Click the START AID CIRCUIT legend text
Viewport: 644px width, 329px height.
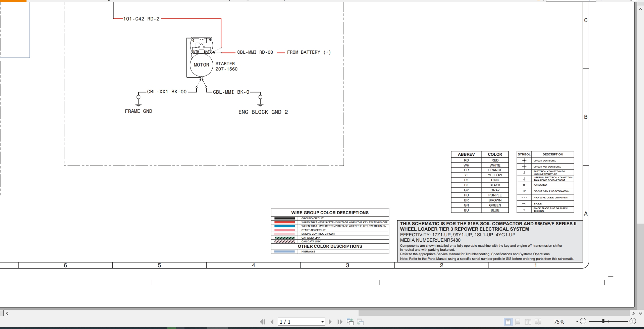[313, 230]
